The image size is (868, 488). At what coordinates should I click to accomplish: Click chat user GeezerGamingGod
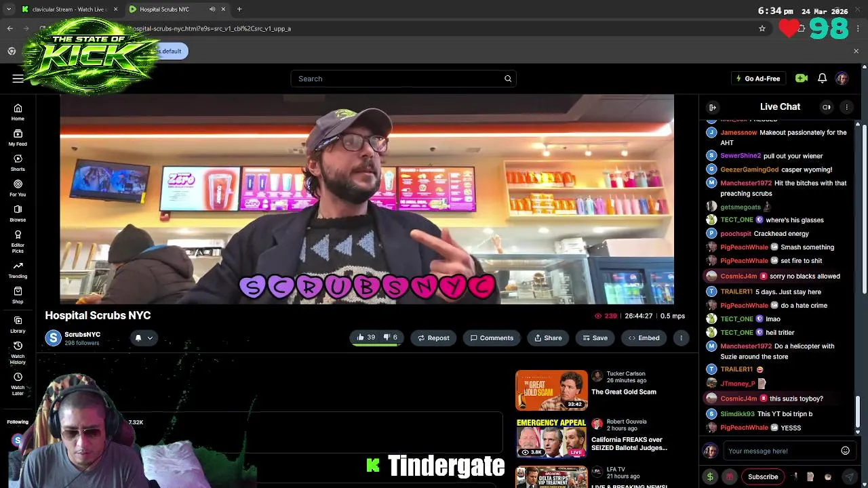749,169
